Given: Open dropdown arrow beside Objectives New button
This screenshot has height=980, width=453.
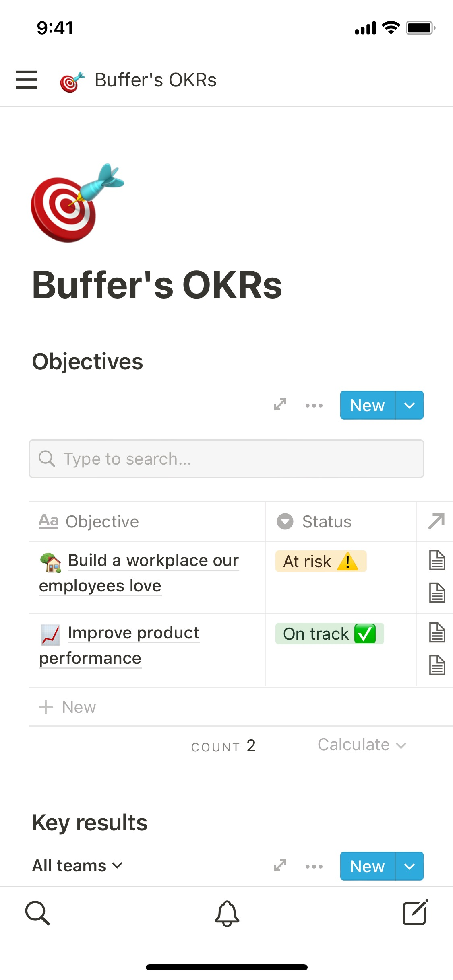Looking at the screenshot, I should click(409, 406).
